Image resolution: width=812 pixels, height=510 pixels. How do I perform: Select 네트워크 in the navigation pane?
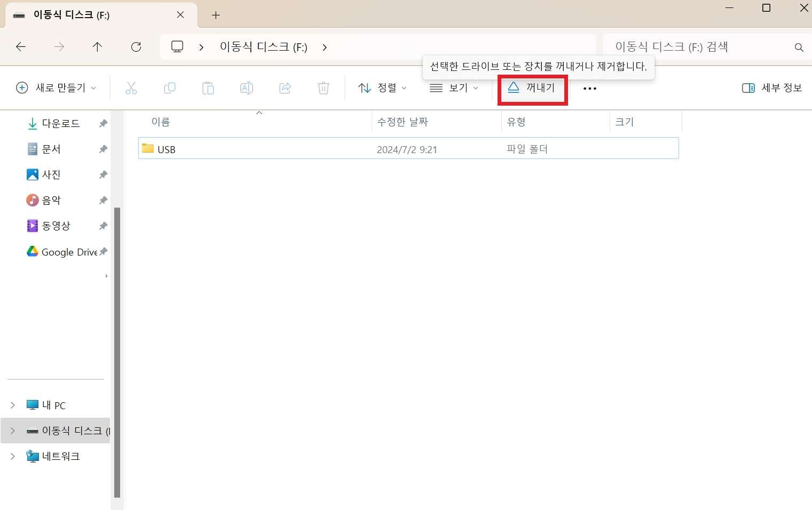[53, 457]
